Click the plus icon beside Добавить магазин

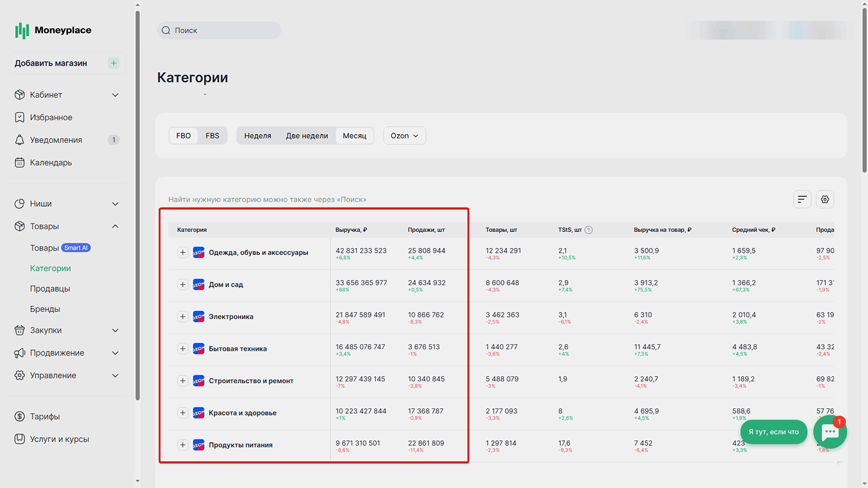click(114, 63)
